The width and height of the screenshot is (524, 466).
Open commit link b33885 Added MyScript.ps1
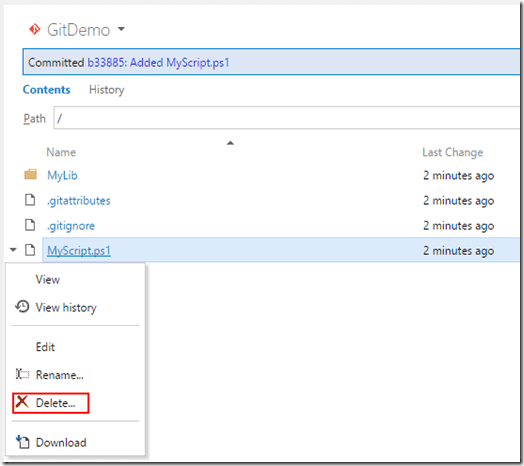[x=158, y=63]
